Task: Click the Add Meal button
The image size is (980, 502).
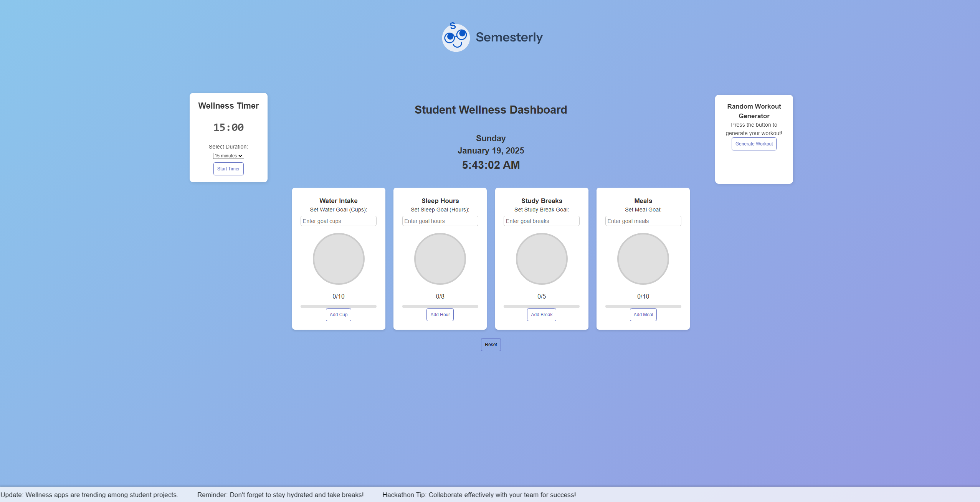Action: pyautogui.click(x=643, y=315)
